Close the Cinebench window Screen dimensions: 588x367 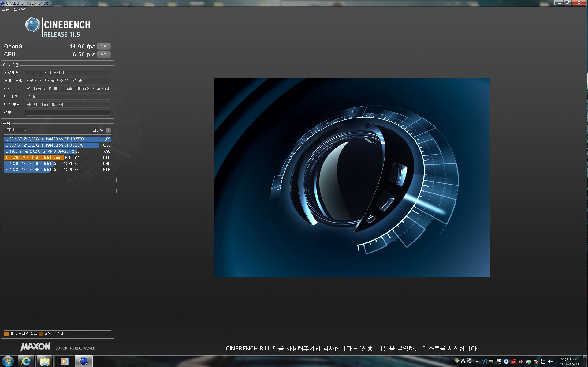(x=579, y=3)
